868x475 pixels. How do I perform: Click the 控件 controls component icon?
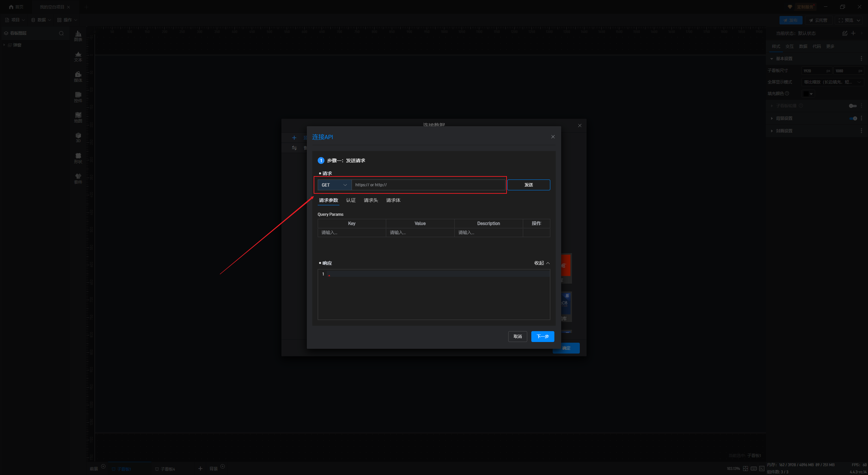click(x=78, y=97)
